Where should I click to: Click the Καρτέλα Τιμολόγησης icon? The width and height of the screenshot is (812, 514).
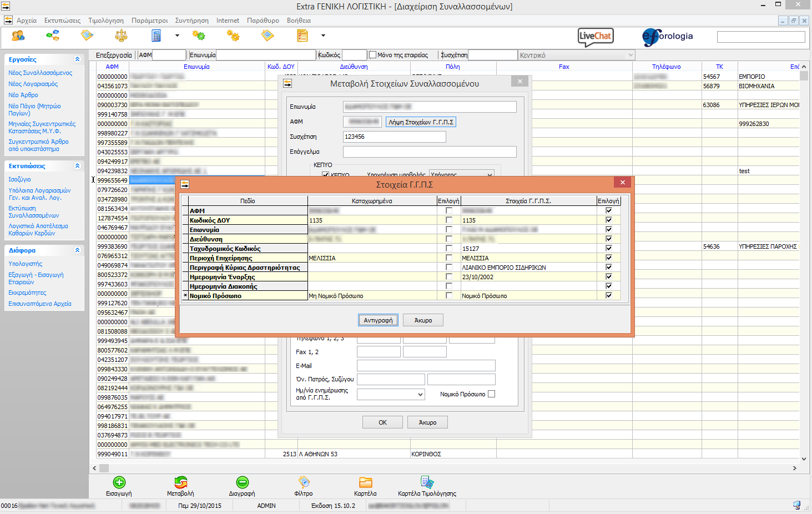[427, 482]
